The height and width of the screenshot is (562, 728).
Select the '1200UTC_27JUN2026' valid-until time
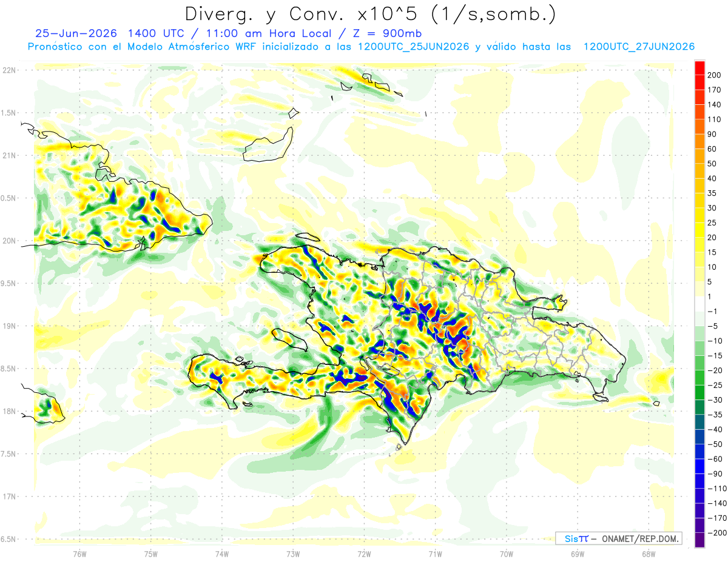point(639,47)
